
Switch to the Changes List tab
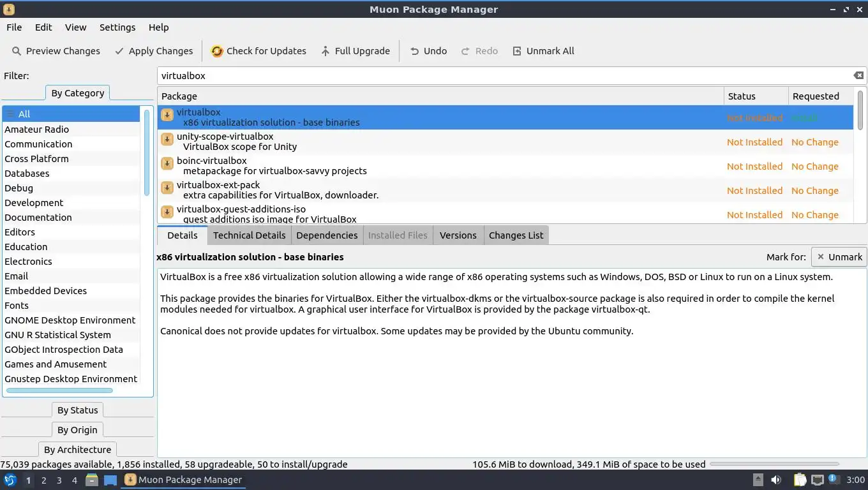[x=516, y=235]
